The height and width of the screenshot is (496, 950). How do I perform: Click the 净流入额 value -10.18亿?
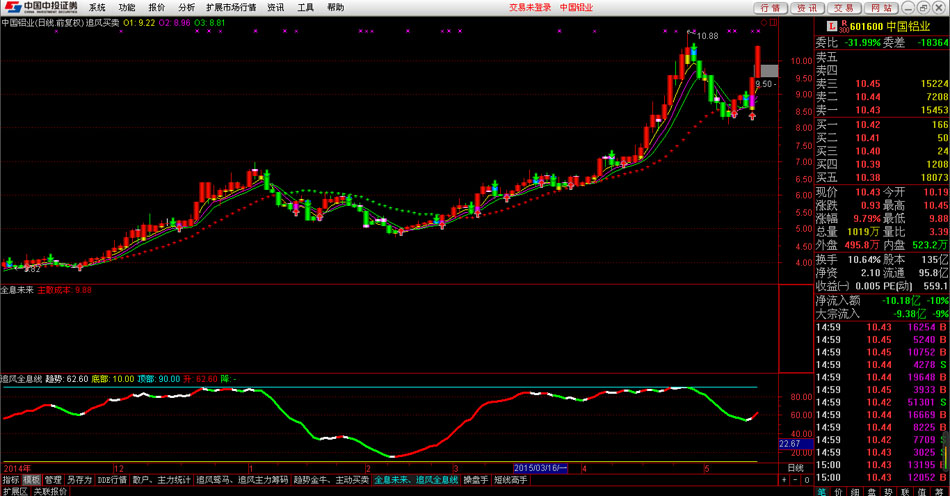[903, 300]
